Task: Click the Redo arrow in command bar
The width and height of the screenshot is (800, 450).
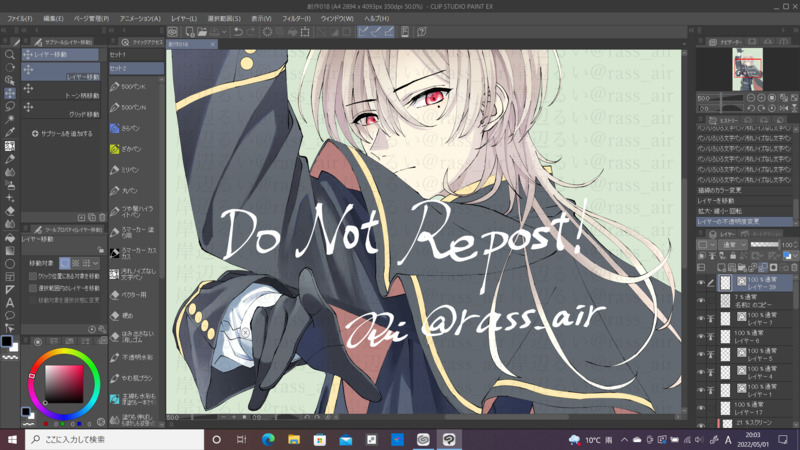Action: pos(251,32)
